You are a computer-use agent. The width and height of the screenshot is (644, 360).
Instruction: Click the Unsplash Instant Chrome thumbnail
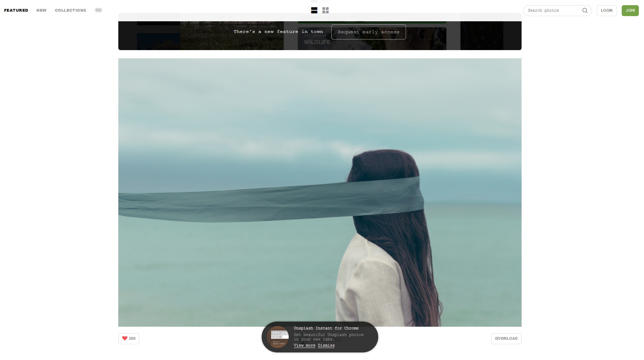[x=278, y=337]
